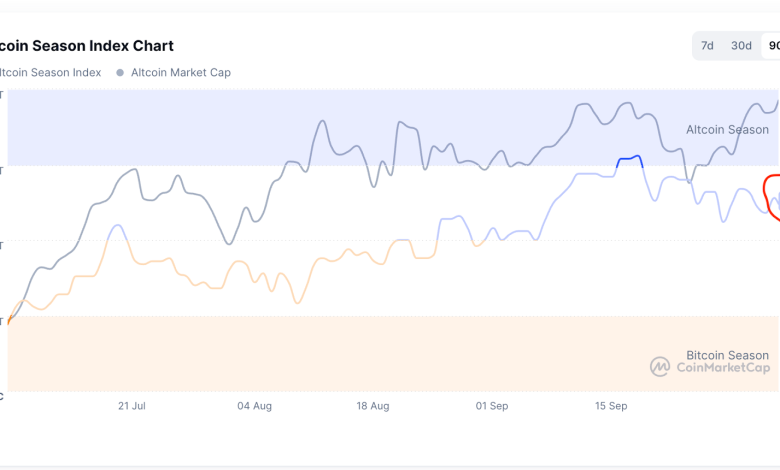
Task: Click the Altcoin Market Cap legend text
Action: pyautogui.click(x=180, y=72)
